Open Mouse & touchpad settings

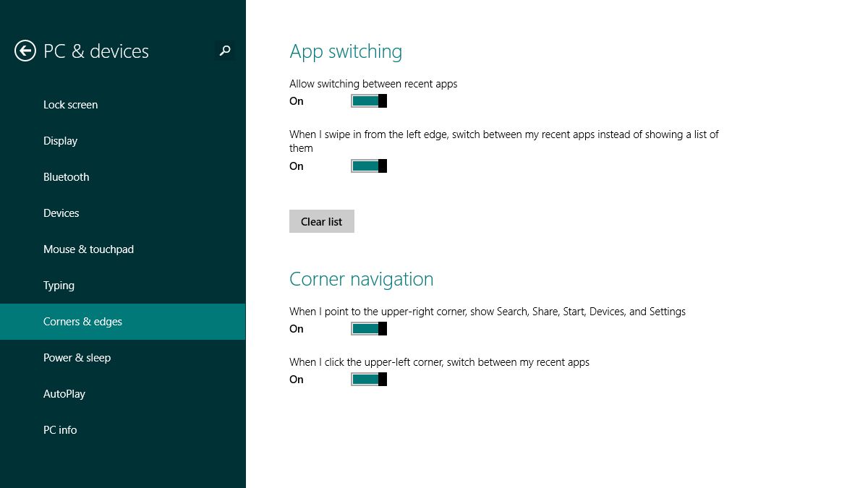pos(88,249)
